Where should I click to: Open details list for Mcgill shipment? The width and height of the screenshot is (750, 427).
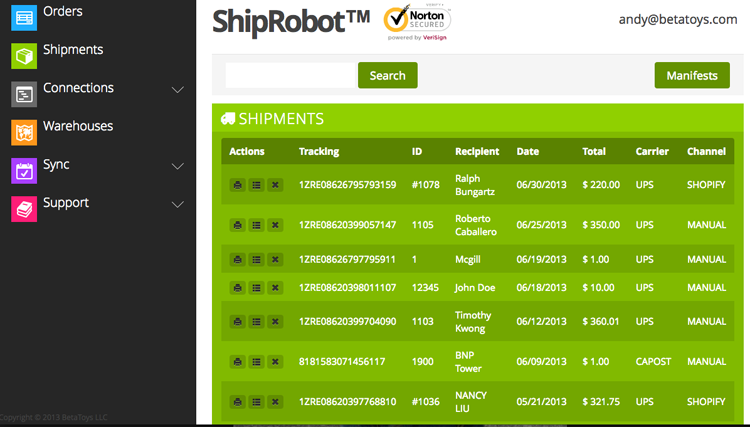[x=256, y=260]
